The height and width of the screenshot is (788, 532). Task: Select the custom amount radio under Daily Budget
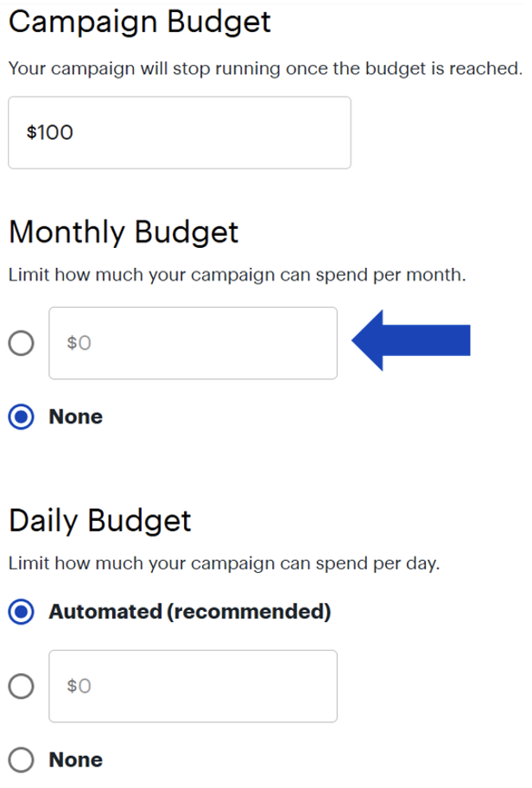point(22,687)
